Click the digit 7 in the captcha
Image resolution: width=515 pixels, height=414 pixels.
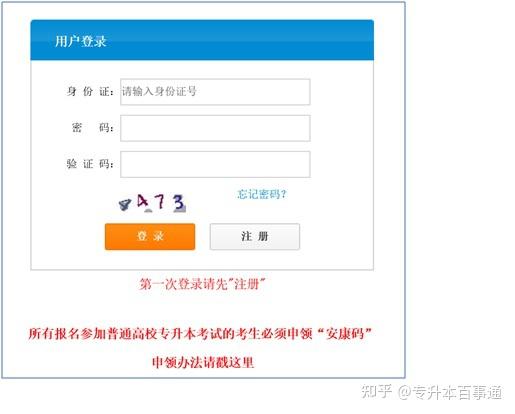(161, 201)
